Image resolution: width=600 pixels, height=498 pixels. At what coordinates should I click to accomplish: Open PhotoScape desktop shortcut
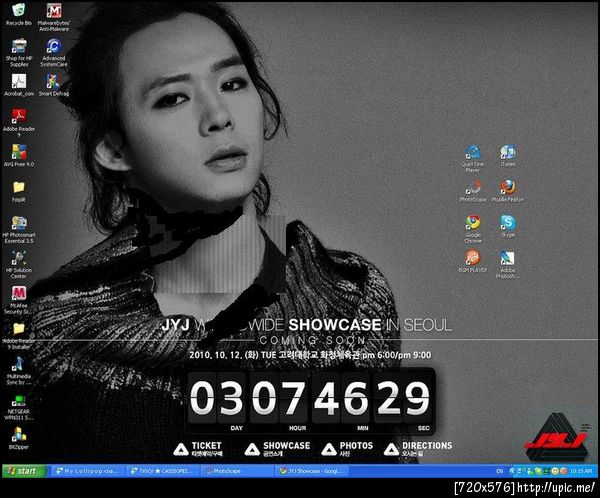pos(473,191)
